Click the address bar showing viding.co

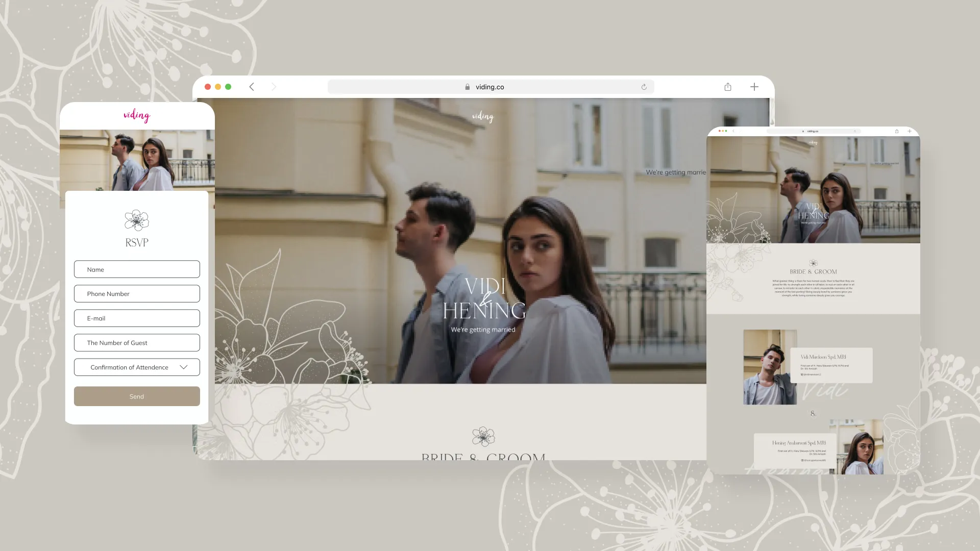click(490, 87)
